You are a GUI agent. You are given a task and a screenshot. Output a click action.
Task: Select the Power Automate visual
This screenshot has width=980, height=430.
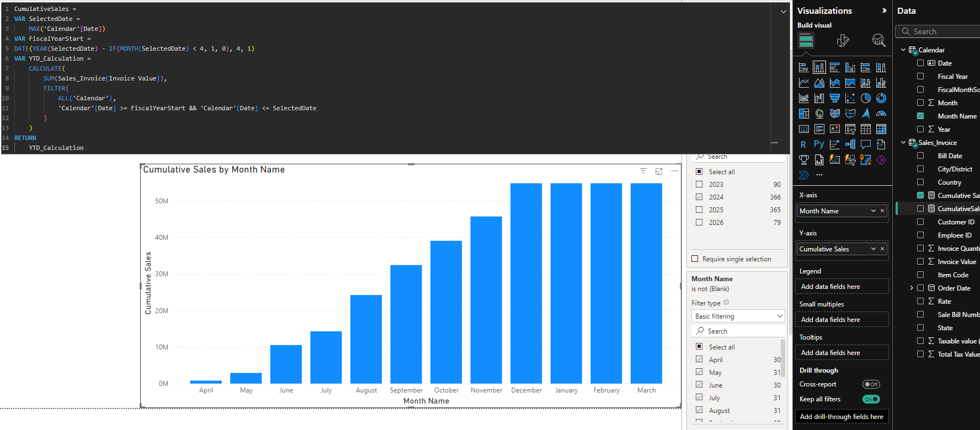[x=804, y=175]
